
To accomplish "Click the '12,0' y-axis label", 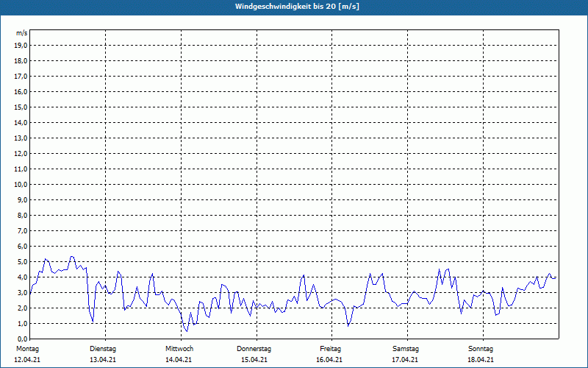I will (21, 153).
